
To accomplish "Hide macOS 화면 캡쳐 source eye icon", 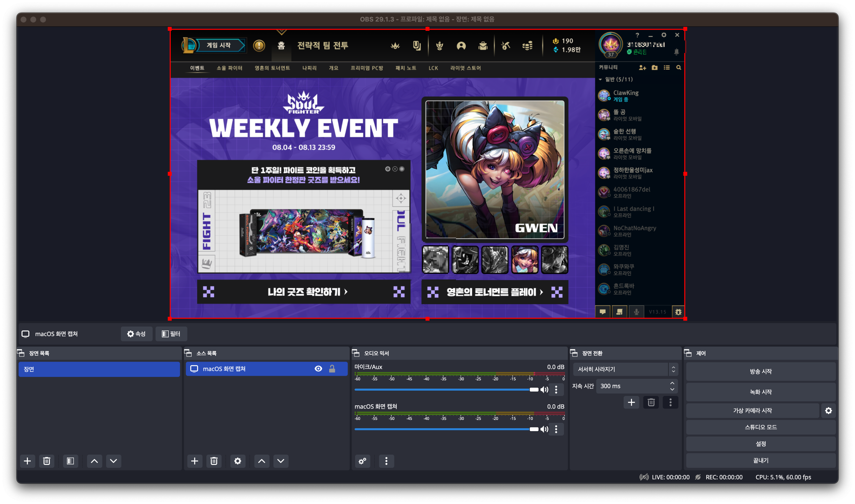I will (318, 369).
